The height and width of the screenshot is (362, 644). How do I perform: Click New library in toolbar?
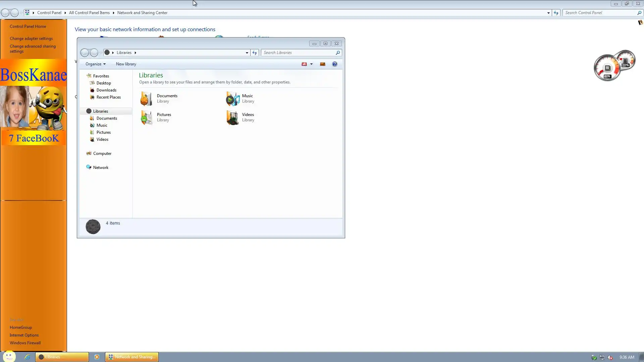click(126, 64)
